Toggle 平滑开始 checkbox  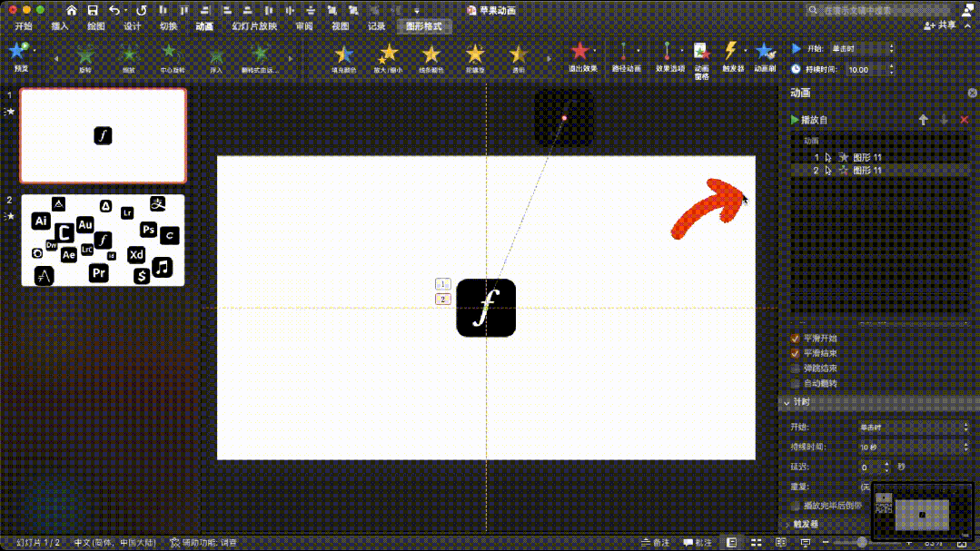[795, 338]
